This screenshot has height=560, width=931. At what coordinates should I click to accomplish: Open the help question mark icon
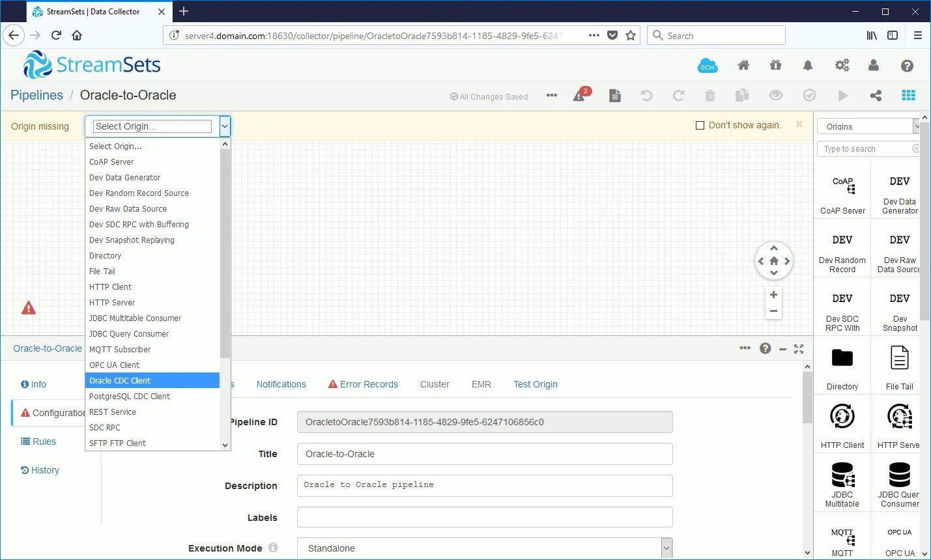tap(907, 66)
